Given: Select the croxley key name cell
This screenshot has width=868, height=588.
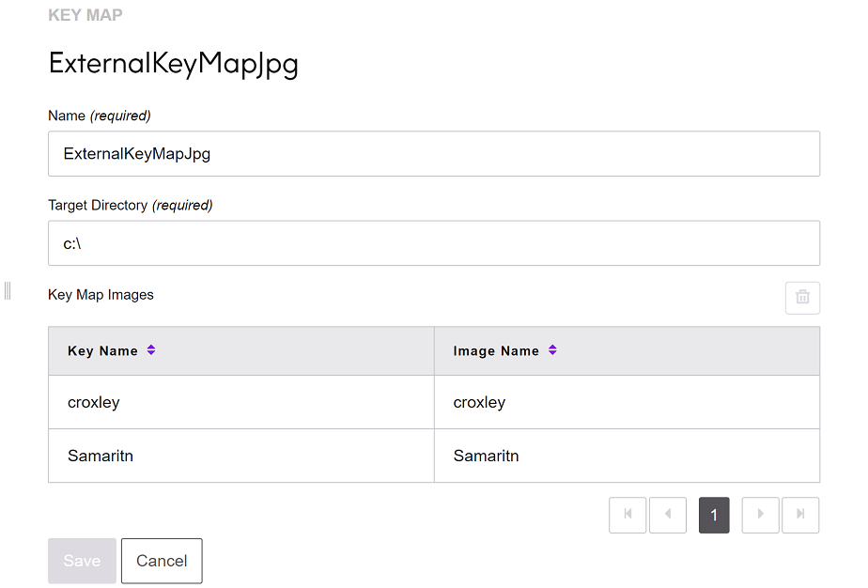Looking at the screenshot, I should [94, 402].
